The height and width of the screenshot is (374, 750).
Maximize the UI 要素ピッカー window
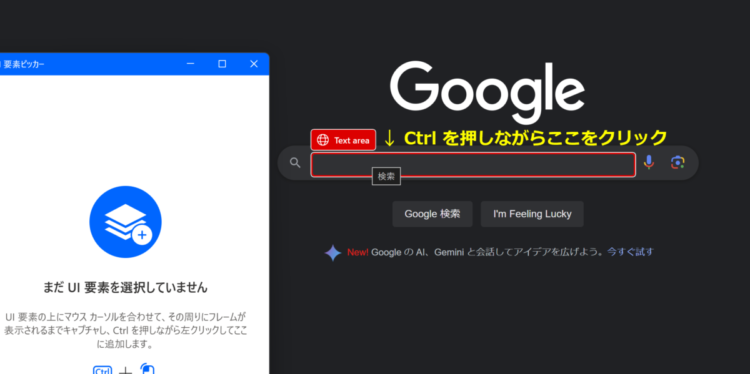(x=222, y=64)
